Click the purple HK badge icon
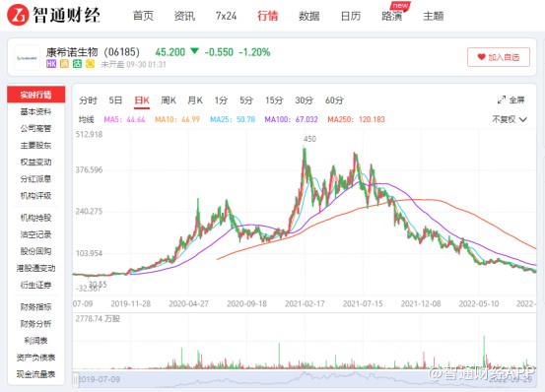The image size is (545, 392). pyautogui.click(x=51, y=64)
